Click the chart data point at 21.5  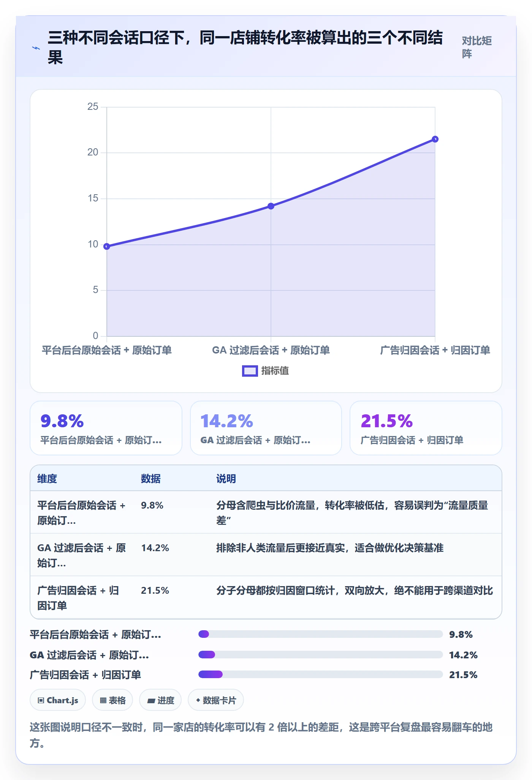point(435,139)
